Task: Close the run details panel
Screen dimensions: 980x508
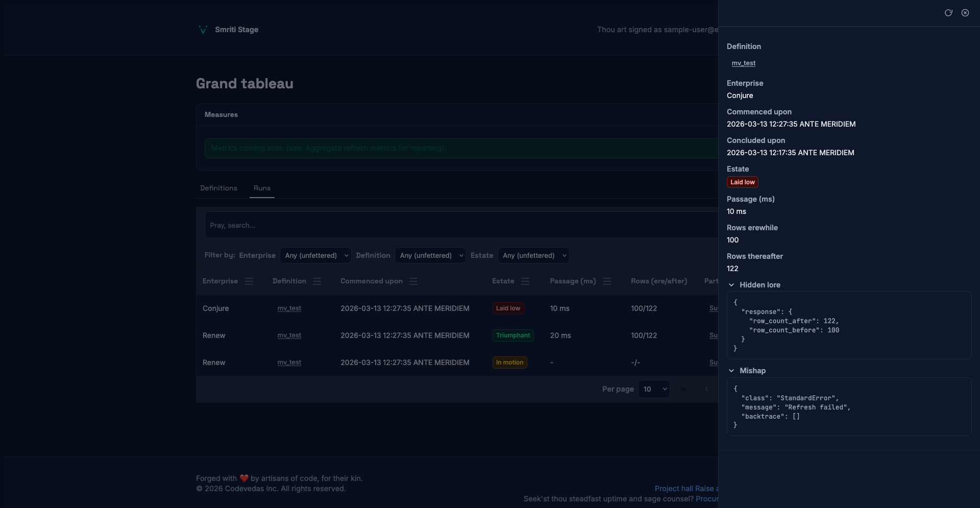Action: pos(965,13)
